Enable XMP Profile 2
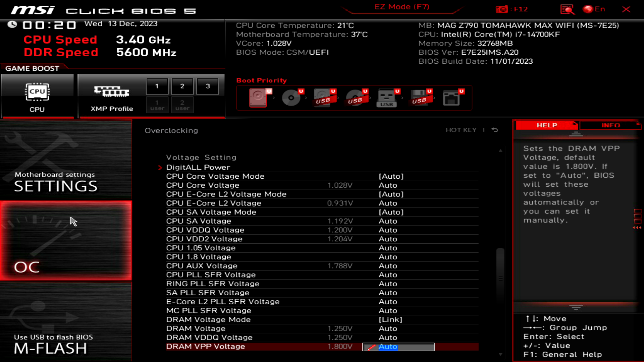 click(x=182, y=86)
